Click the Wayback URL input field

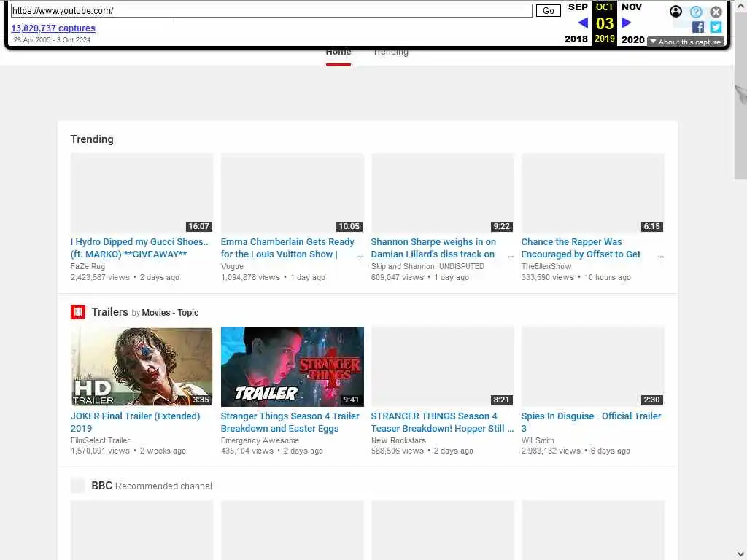[x=271, y=10]
